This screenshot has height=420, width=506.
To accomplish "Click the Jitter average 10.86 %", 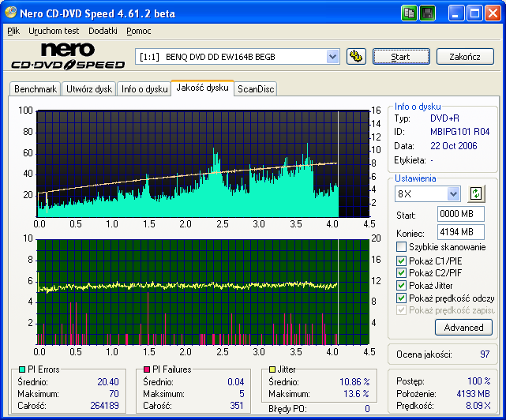I will (354, 382).
